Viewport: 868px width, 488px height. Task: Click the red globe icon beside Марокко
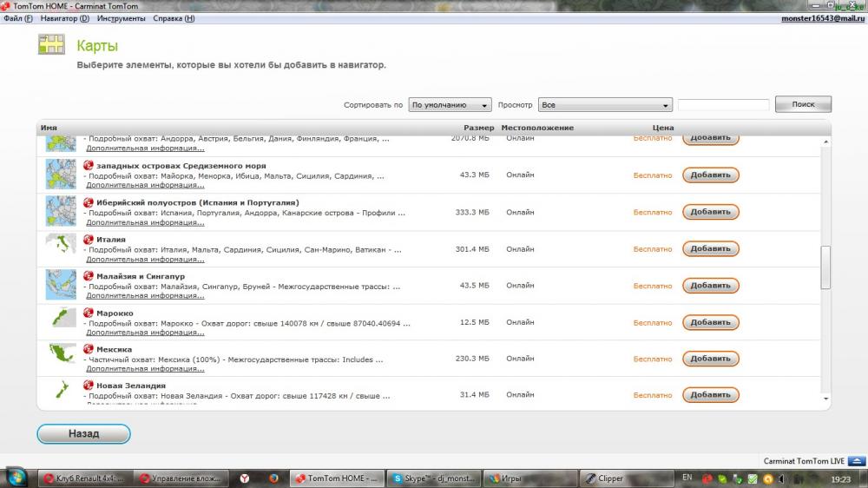88,313
